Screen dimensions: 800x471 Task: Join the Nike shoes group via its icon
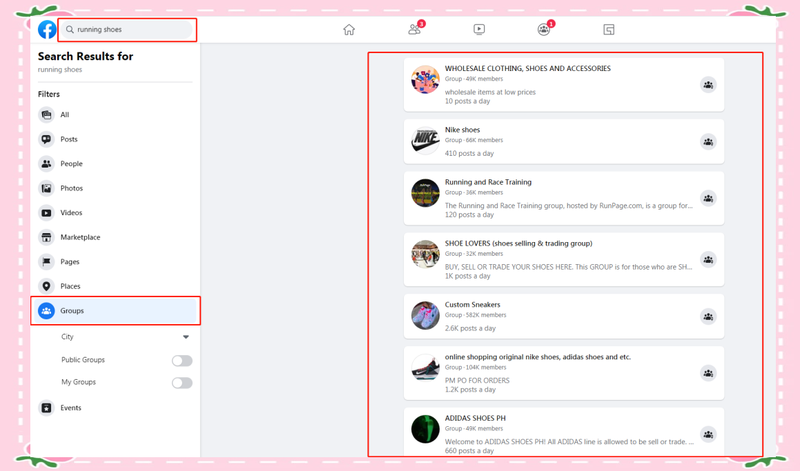coord(708,142)
